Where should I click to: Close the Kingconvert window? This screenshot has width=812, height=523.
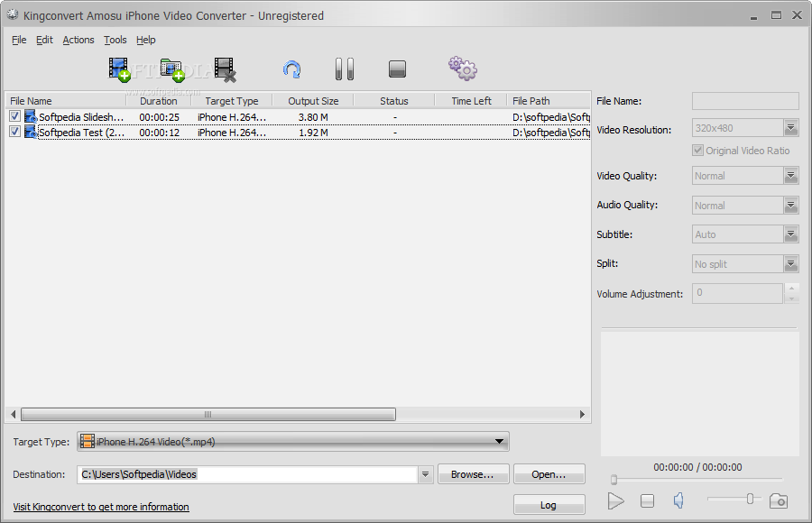pos(797,15)
